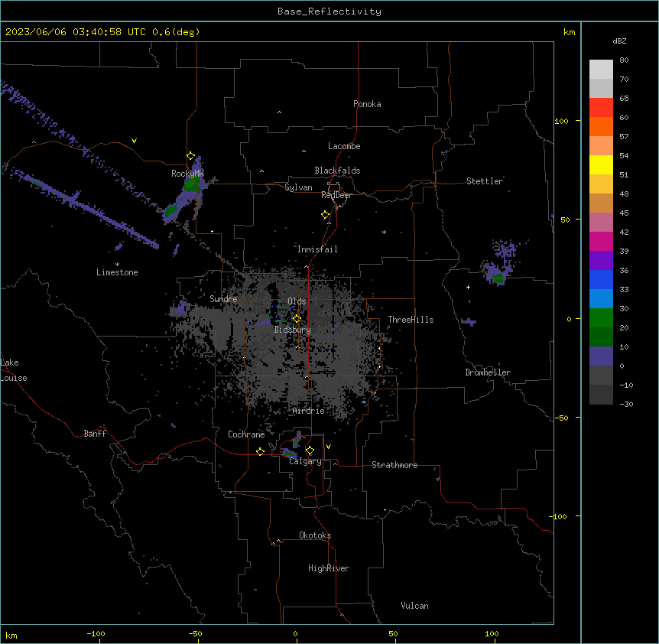
Task: Click the yellow v marker northwest of RockyMH
Action: (134, 141)
